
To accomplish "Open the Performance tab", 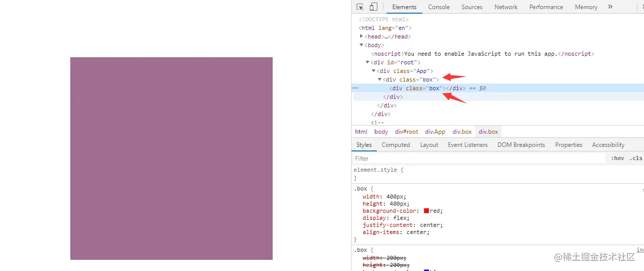I will point(546,7).
